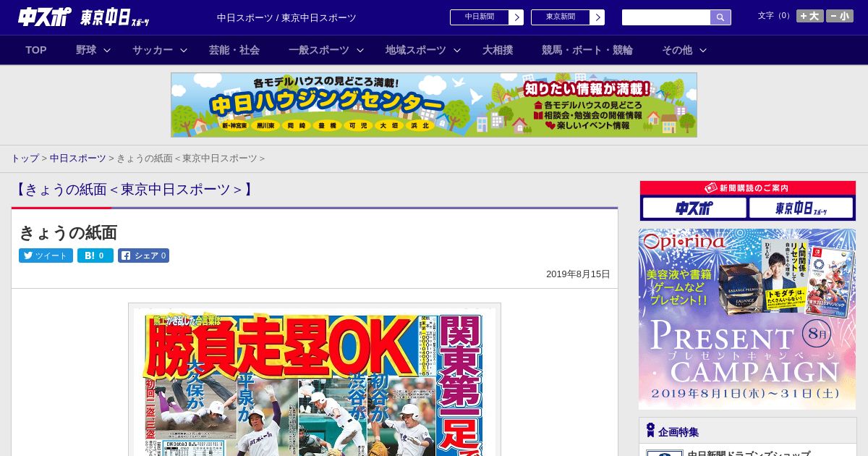Focus the site search input field

pyautogui.click(x=666, y=17)
